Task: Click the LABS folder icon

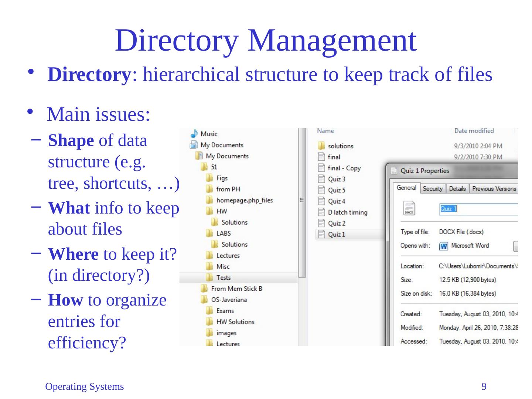Action: point(209,233)
